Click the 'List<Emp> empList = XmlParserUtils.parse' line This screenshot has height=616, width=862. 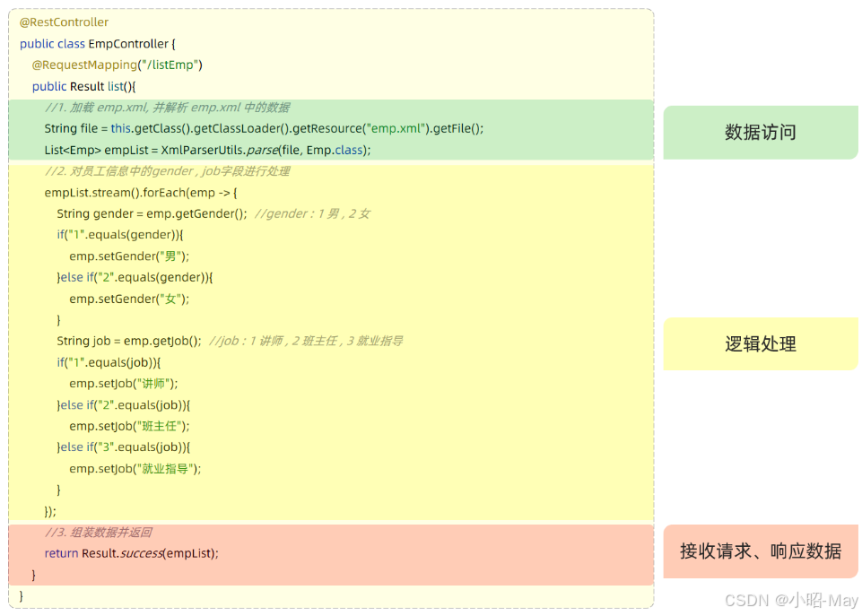point(207,150)
